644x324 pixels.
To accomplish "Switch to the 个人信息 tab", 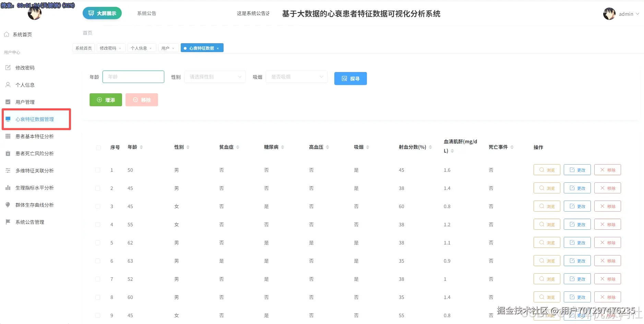I will point(139,48).
